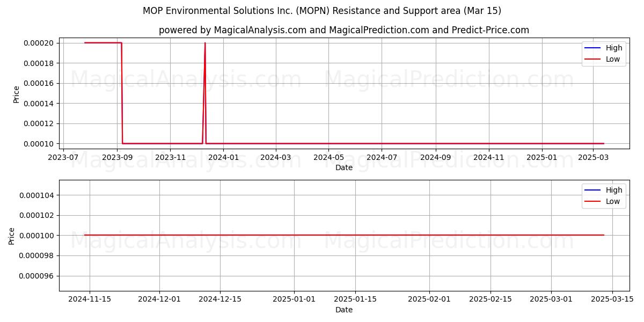Screen dimensions: 644x322
Task: Click the 0.000098 y-axis label
Action: tap(38, 255)
